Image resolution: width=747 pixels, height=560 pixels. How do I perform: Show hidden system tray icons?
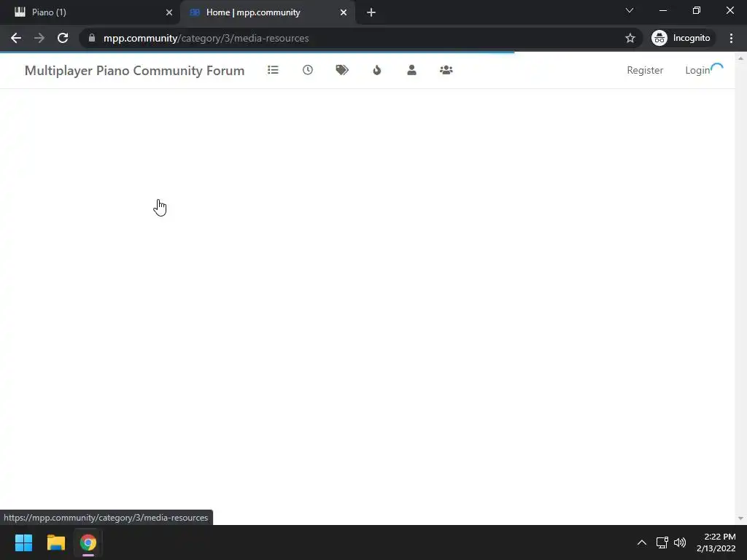point(642,542)
